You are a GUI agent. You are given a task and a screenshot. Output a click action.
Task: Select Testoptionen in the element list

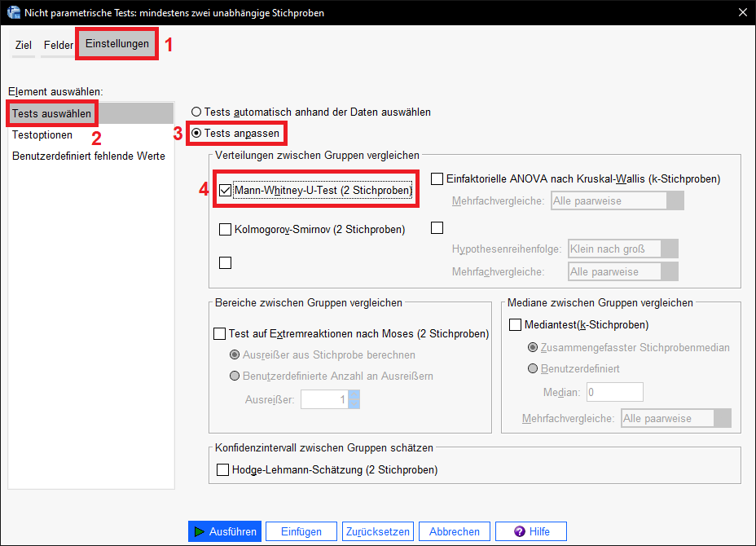point(42,135)
